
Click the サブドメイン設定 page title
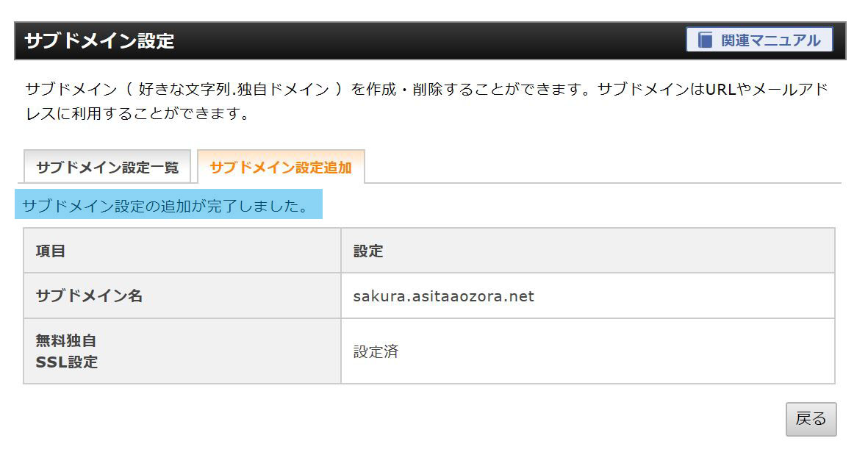point(100,41)
